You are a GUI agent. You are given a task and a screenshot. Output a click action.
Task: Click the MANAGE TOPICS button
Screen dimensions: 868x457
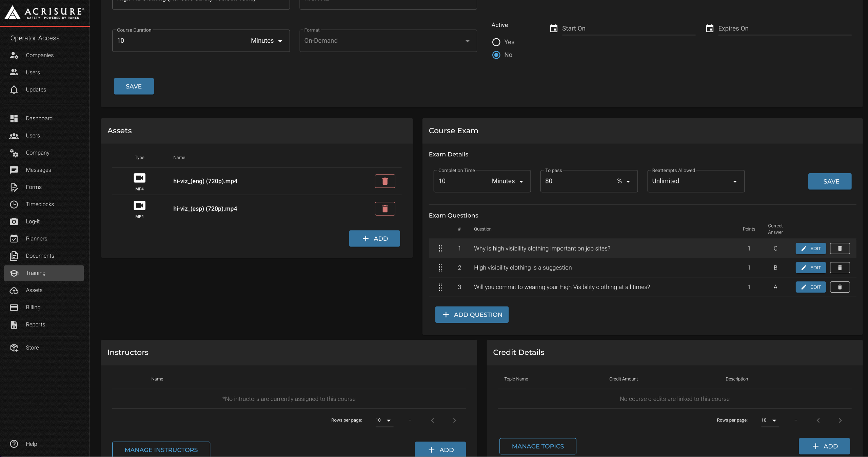pyautogui.click(x=537, y=446)
